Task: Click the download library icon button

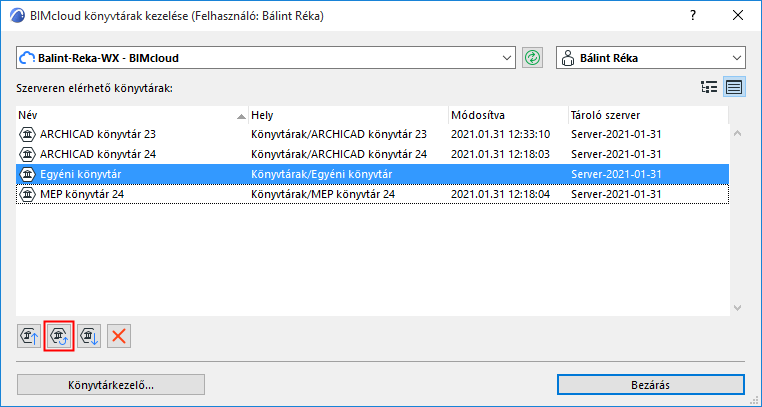Action: point(89,336)
